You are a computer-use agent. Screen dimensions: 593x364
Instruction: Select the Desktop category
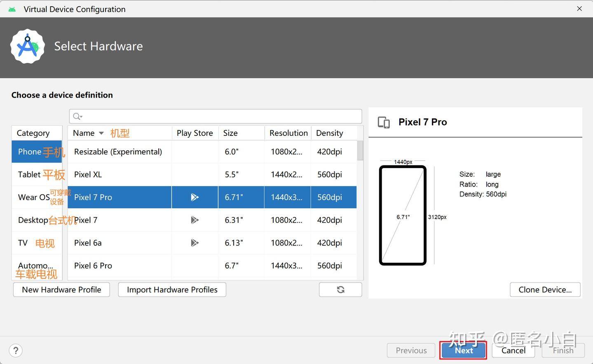click(x=37, y=220)
